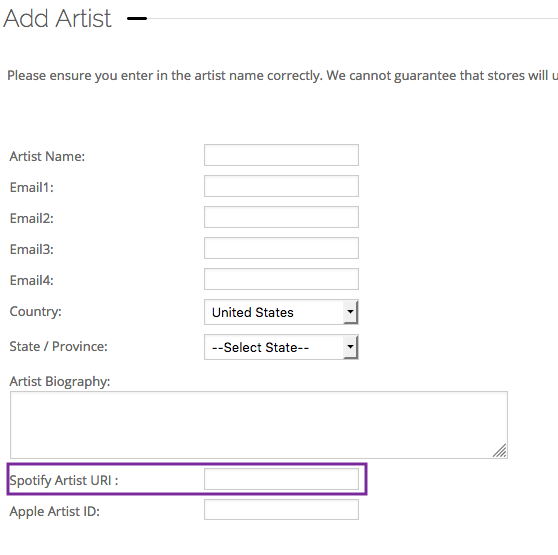The image size is (558, 555).
Task: Click the Apple Artist ID label
Action: (x=55, y=512)
